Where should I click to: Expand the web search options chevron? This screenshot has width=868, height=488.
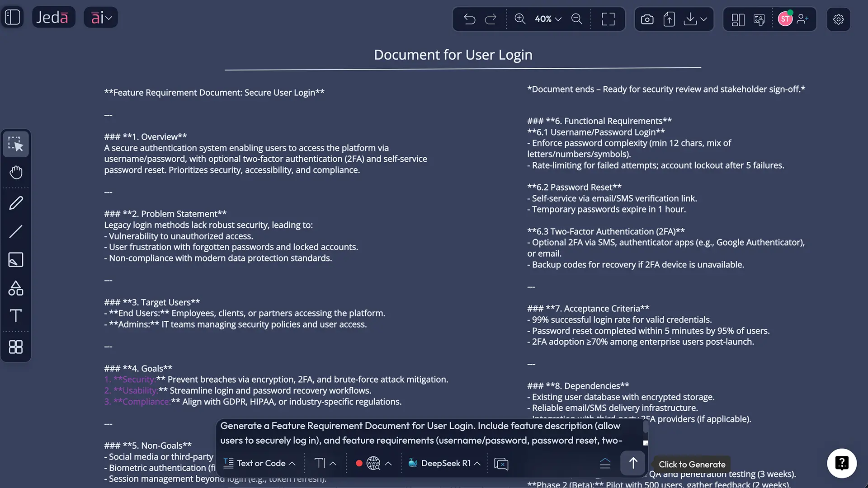click(x=388, y=464)
